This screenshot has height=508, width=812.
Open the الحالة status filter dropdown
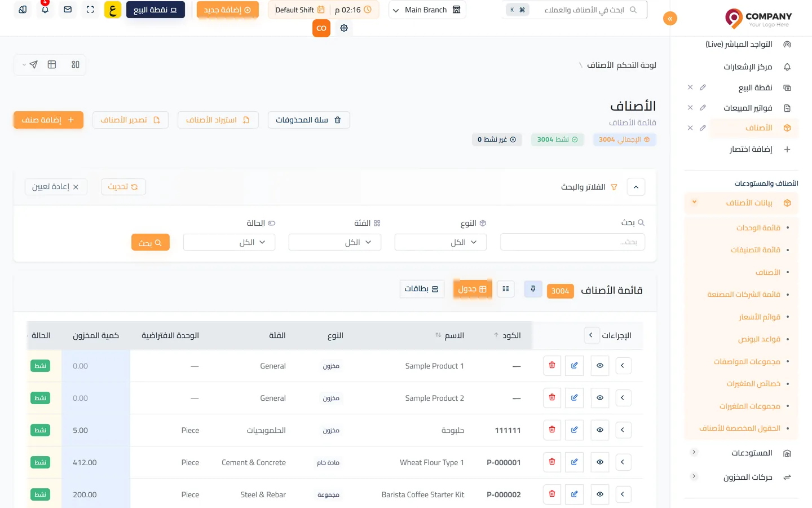(229, 243)
